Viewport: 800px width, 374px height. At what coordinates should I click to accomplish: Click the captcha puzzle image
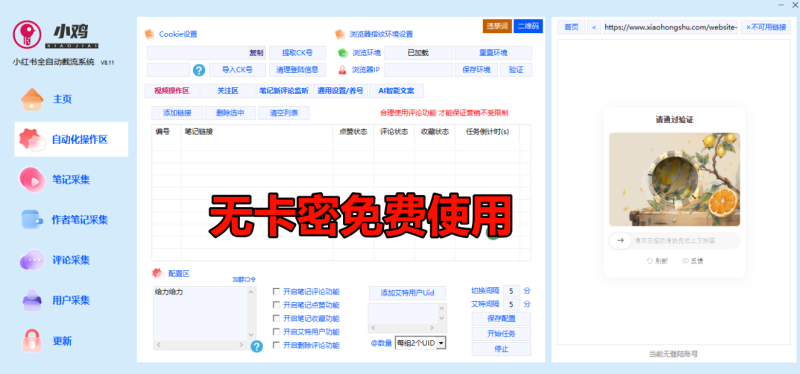674,180
